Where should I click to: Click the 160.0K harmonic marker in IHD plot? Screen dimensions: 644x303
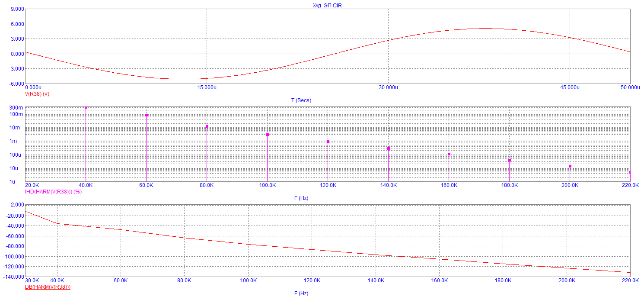coord(449,154)
